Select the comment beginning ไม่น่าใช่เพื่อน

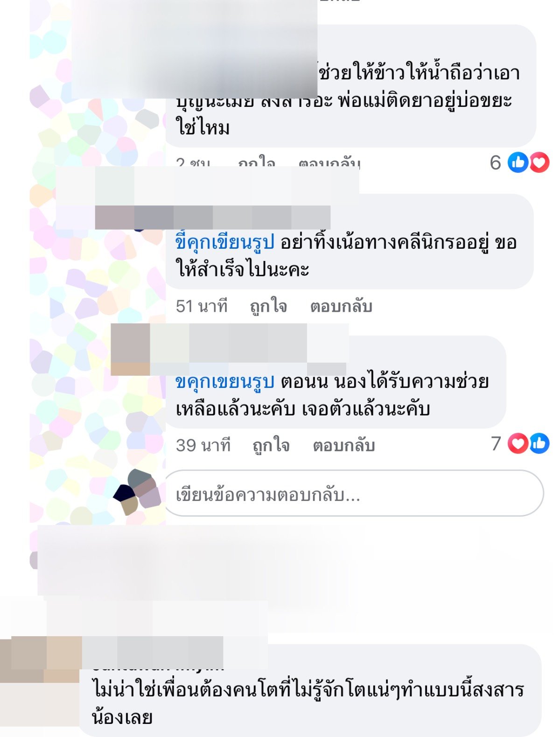[x=310, y=691]
